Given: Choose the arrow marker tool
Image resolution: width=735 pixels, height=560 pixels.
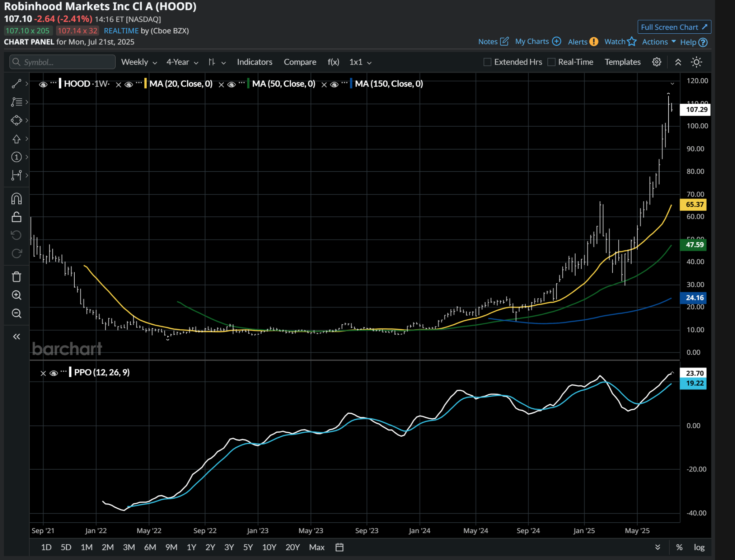Looking at the screenshot, I should 17,139.
